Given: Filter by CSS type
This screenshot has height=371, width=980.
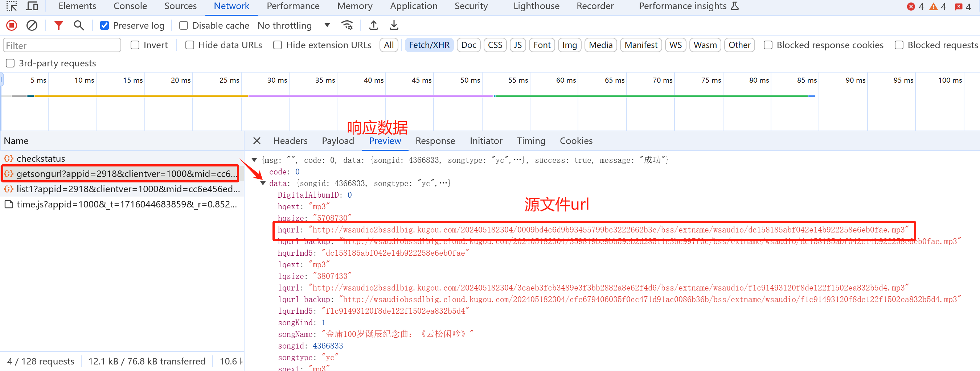Looking at the screenshot, I should pos(495,45).
